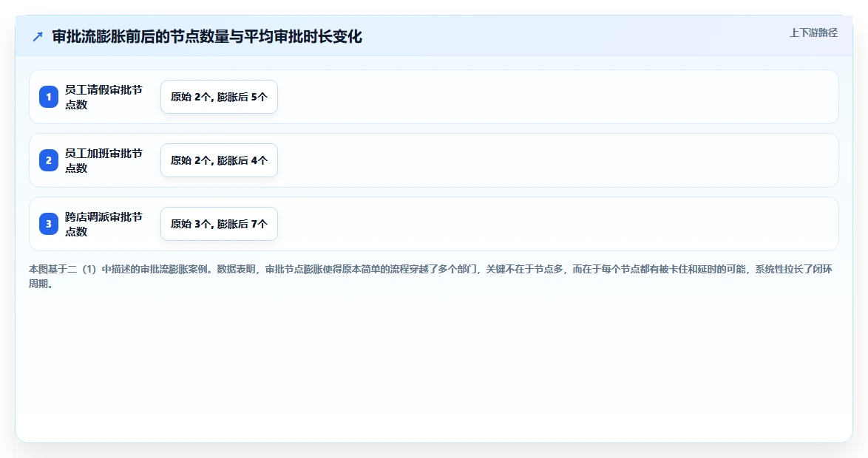Screen dimensions: 868x458
Task: Click the footnote paragraph starting 本图基于二
Action: (431, 276)
